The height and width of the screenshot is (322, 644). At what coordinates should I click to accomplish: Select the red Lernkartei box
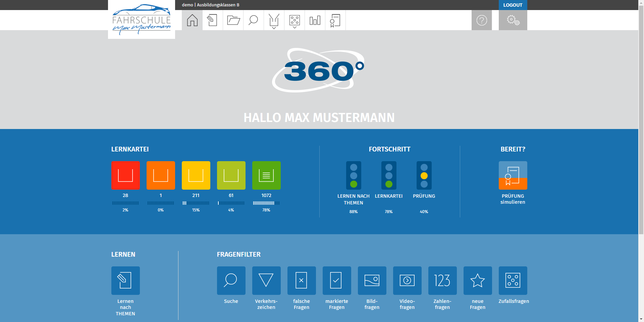125,175
